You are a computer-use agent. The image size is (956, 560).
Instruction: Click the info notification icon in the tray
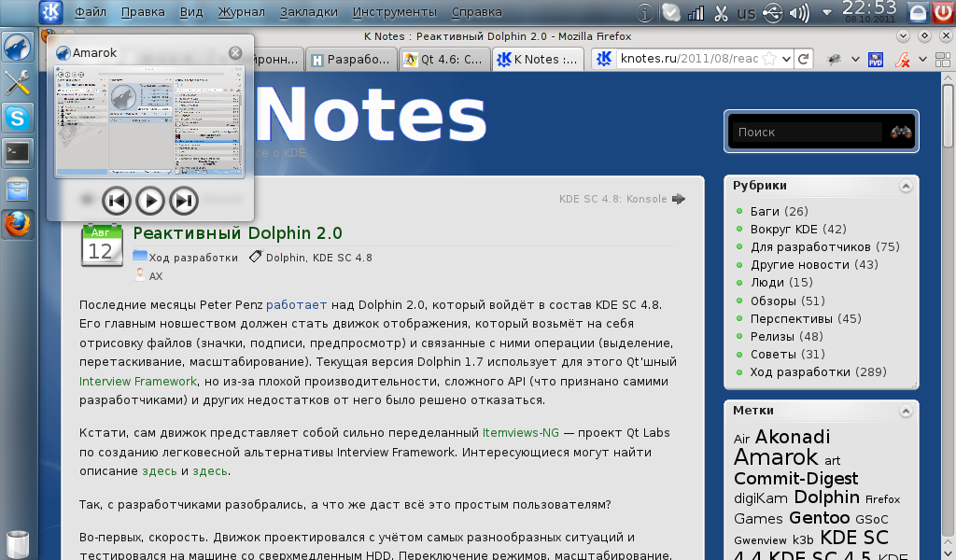[x=645, y=12]
